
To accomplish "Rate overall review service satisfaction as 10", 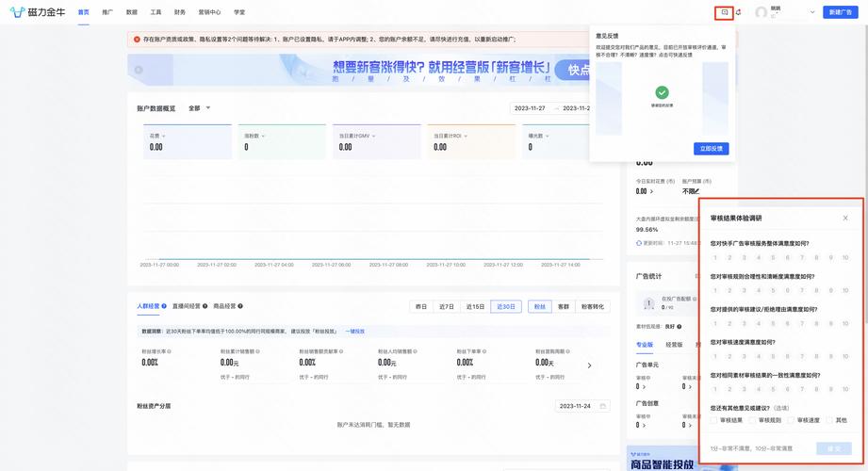I will (x=845, y=258).
